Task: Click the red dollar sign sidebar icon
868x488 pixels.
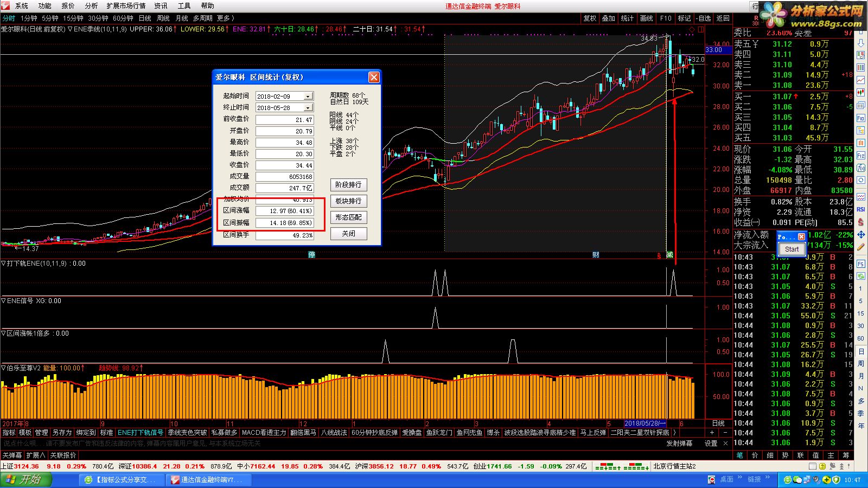Action: (861, 222)
